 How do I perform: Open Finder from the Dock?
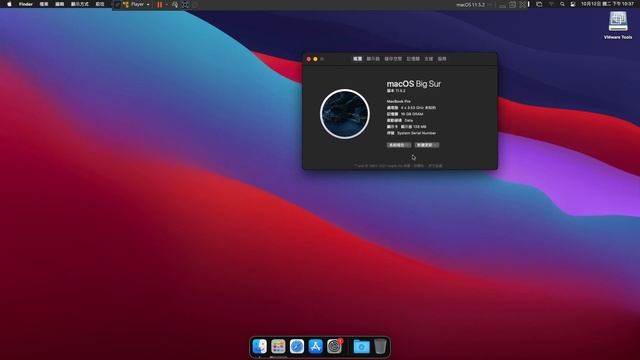pos(260,347)
